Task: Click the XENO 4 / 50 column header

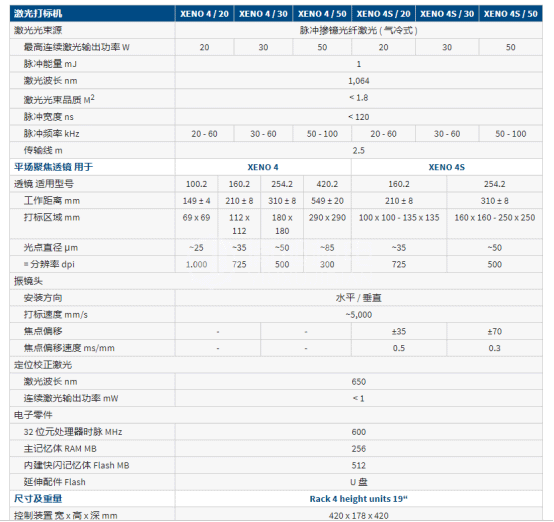Action: 322,14
